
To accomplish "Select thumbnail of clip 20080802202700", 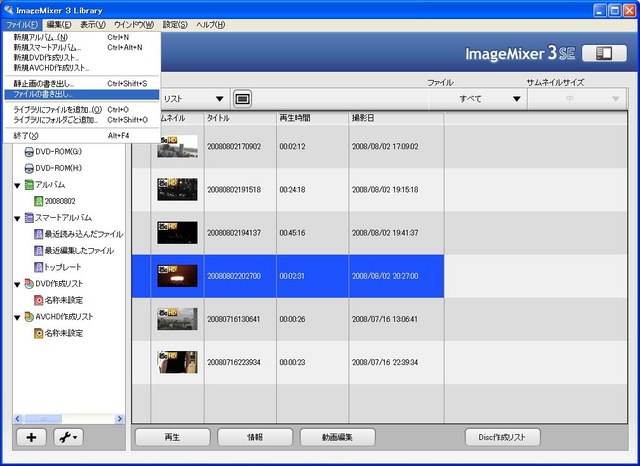I will 178,276.
